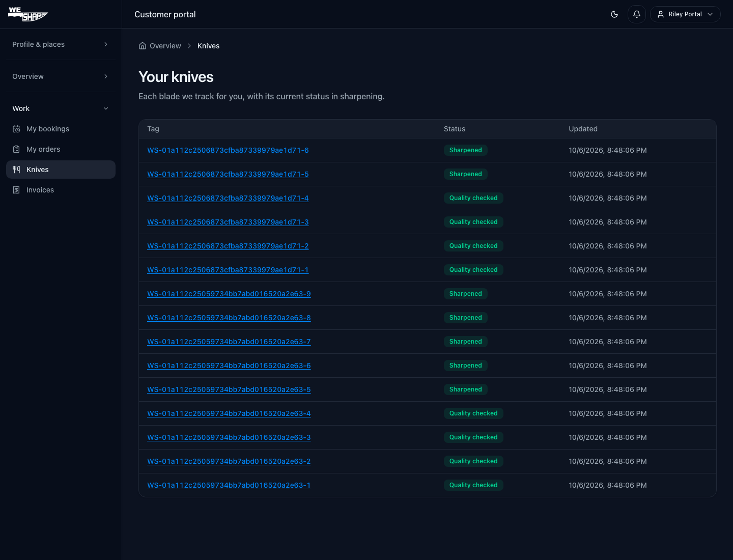Collapse the Work sidebar section
Viewport: 733px width, 560px height.
tap(61, 108)
